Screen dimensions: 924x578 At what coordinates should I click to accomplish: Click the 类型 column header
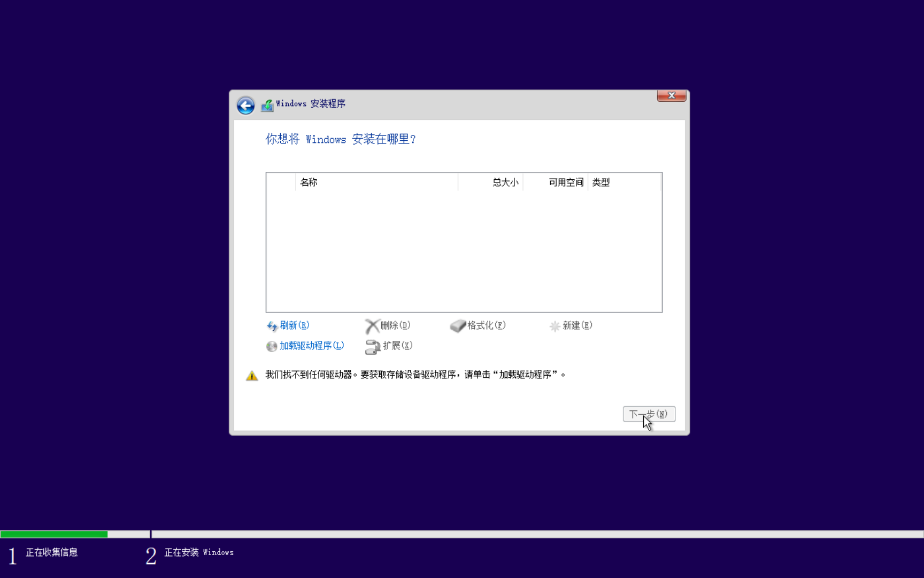point(601,182)
